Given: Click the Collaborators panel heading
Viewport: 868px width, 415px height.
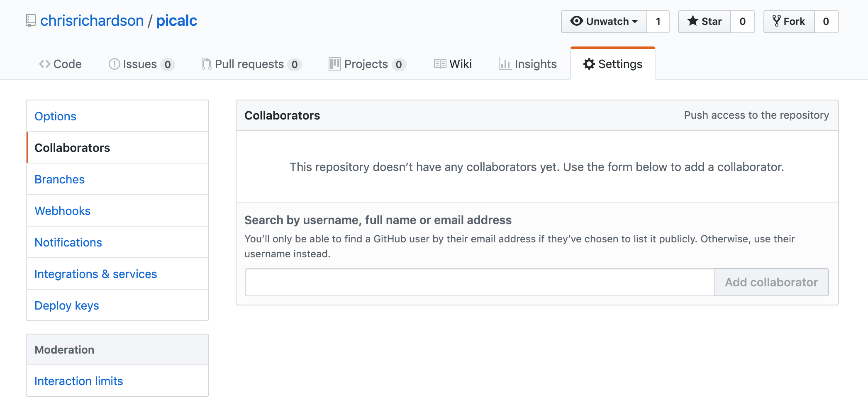Looking at the screenshot, I should pos(282,115).
